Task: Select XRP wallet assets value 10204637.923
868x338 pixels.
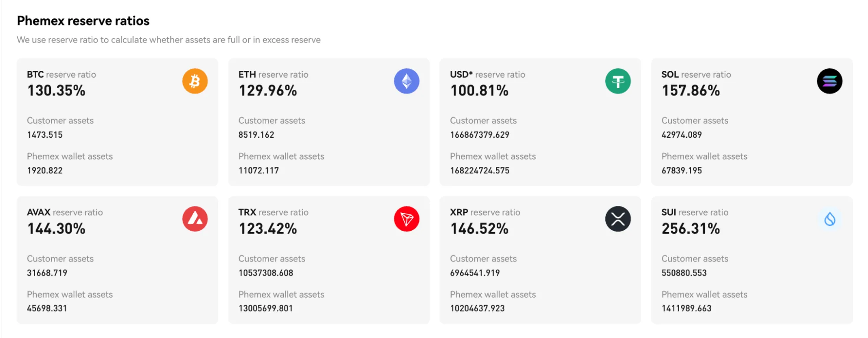Action: [477, 308]
